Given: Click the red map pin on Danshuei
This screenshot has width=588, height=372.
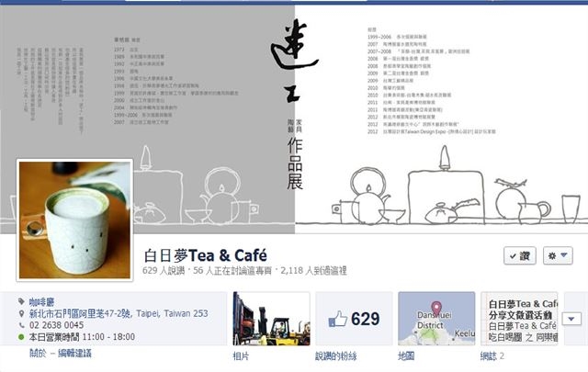Looking at the screenshot, I should click(435, 309).
